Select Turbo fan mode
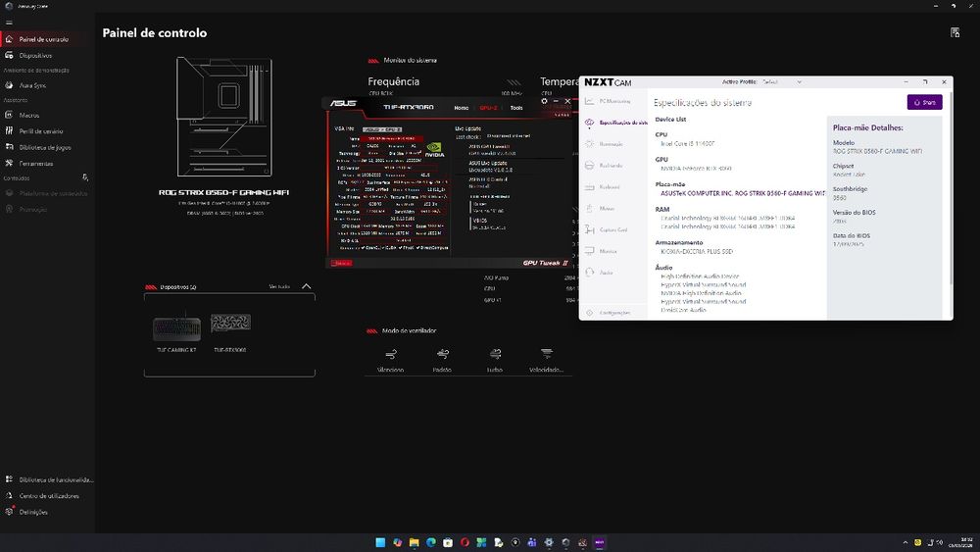Viewport: 980px width, 552px height. coord(495,362)
